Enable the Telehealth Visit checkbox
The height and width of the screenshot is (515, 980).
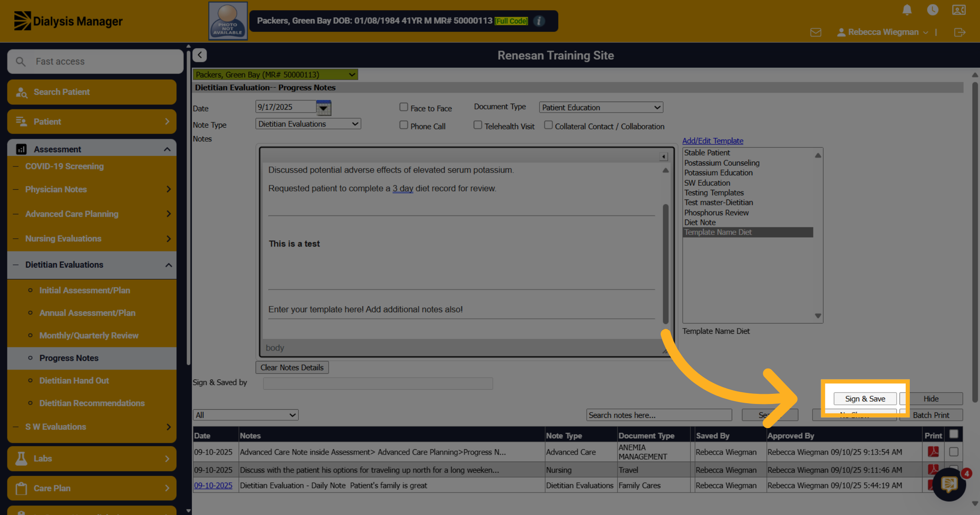(x=478, y=125)
